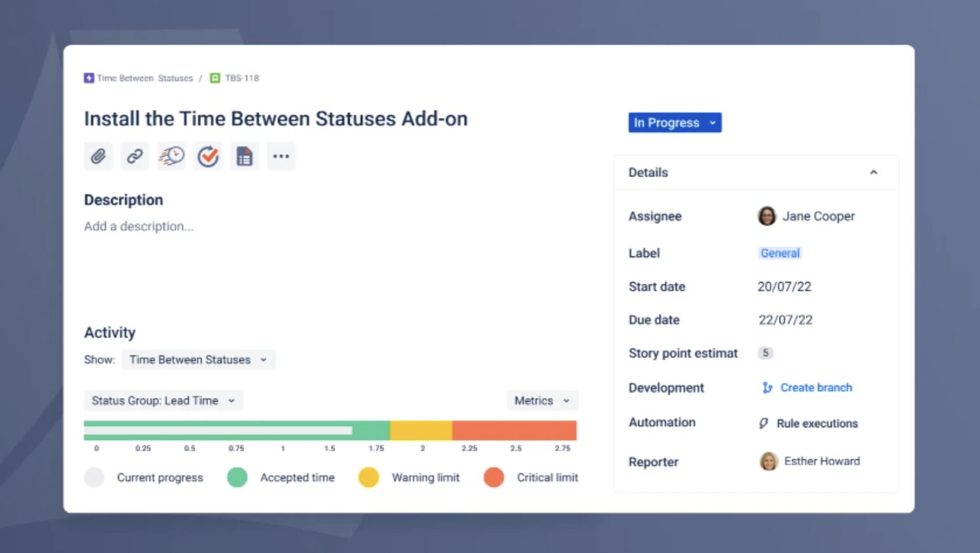The image size is (980, 553).
Task: Click the Rule executions automation icon
Action: [763, 423]
